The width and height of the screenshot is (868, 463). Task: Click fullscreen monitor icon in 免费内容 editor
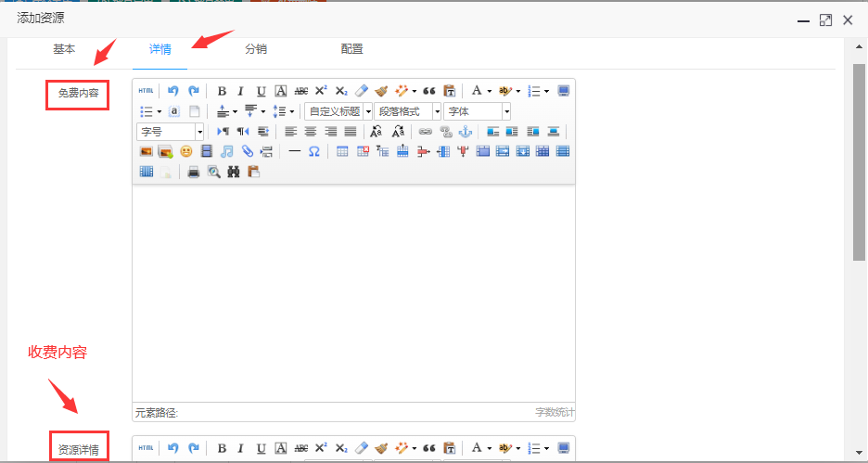tap(564, 91)
